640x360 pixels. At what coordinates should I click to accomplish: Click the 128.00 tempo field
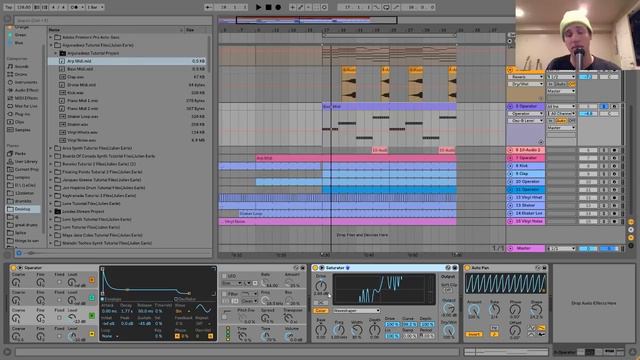pyautogui.click(x=24, y=7)
